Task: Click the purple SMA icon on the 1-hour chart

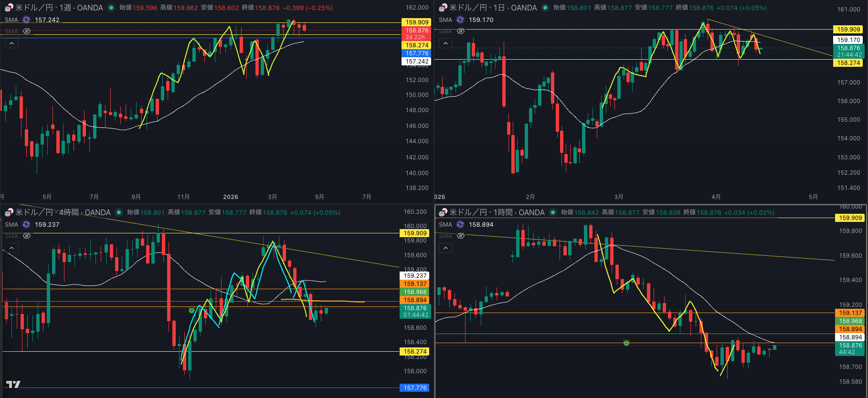Action: (460, 224)
